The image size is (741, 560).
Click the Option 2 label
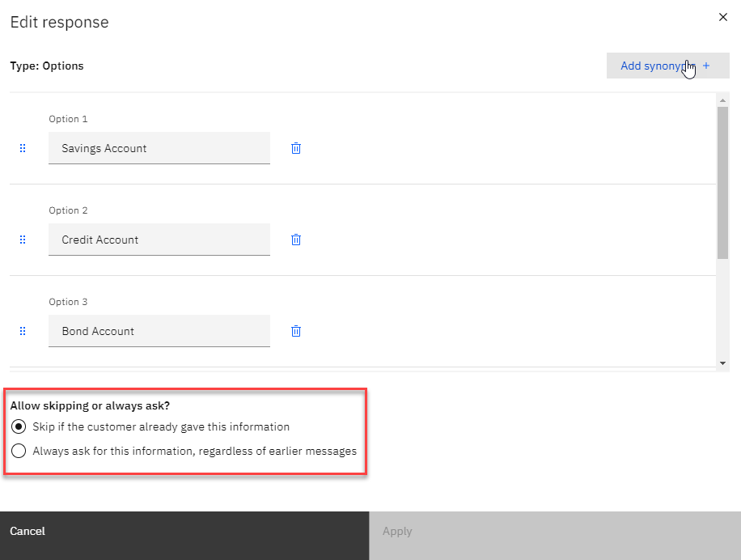[68, 210]
